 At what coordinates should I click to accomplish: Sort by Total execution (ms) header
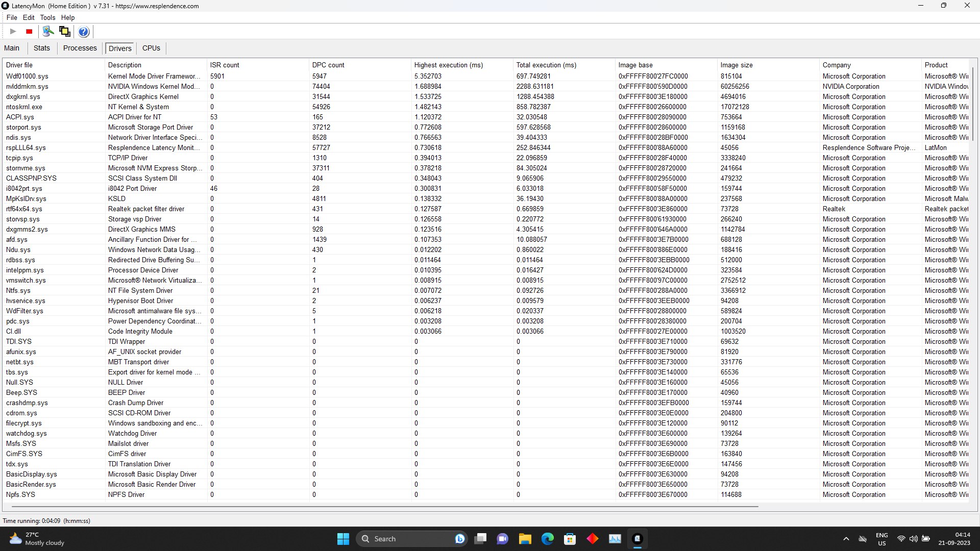coord(564,65)
